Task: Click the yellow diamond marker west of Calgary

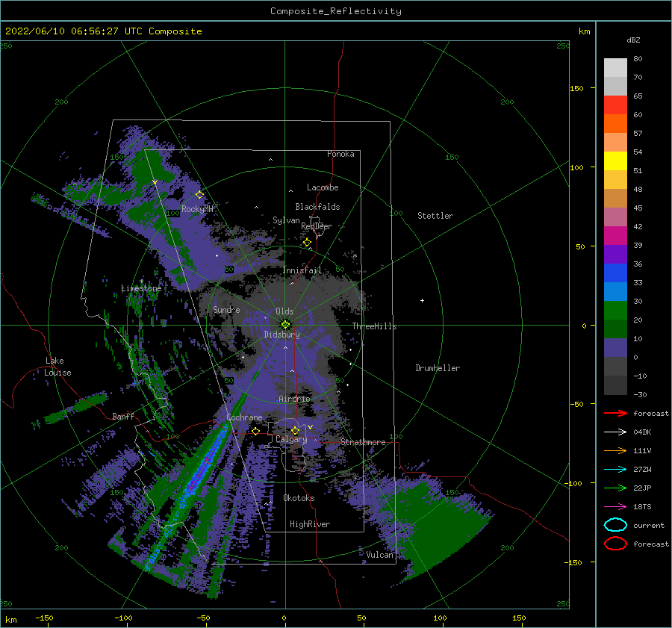Action: tap(255, 431)
